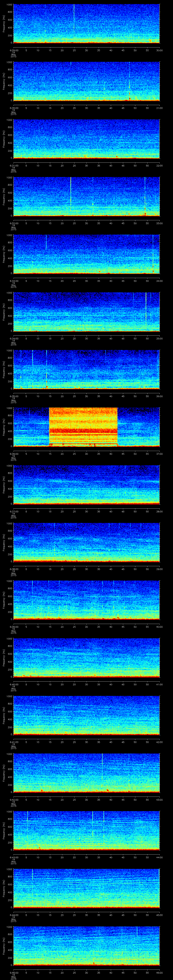Click the 6:41:00 start time label
Image resolution: width=173 pixels, height=980 pixels.
coord(14,742)
